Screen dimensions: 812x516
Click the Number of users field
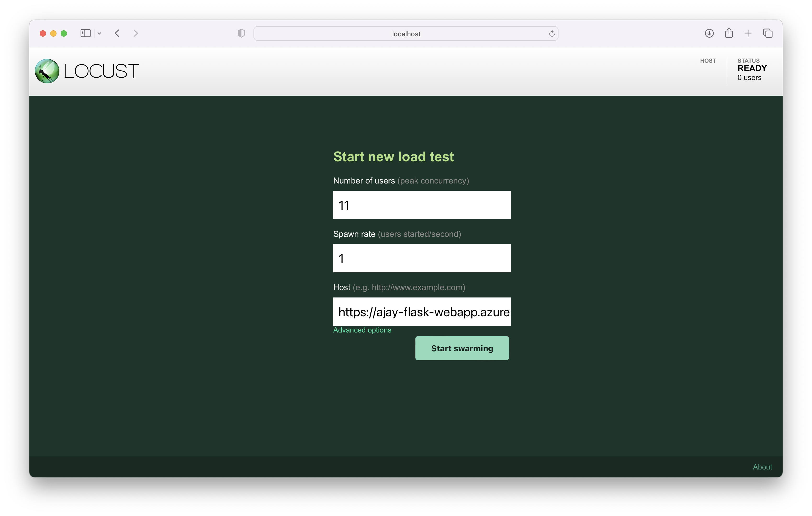tap(421, 205)
